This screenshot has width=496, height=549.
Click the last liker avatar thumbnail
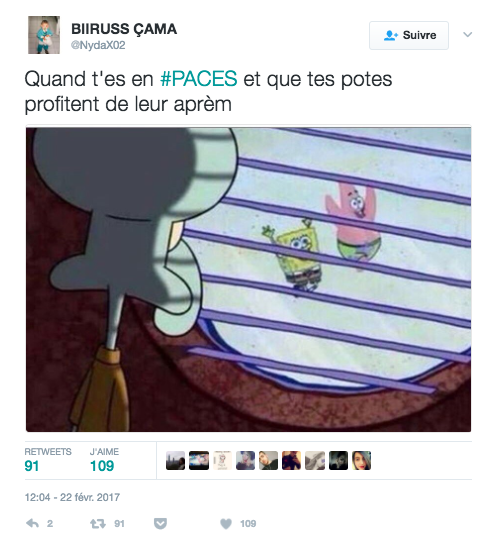point(362,460)
